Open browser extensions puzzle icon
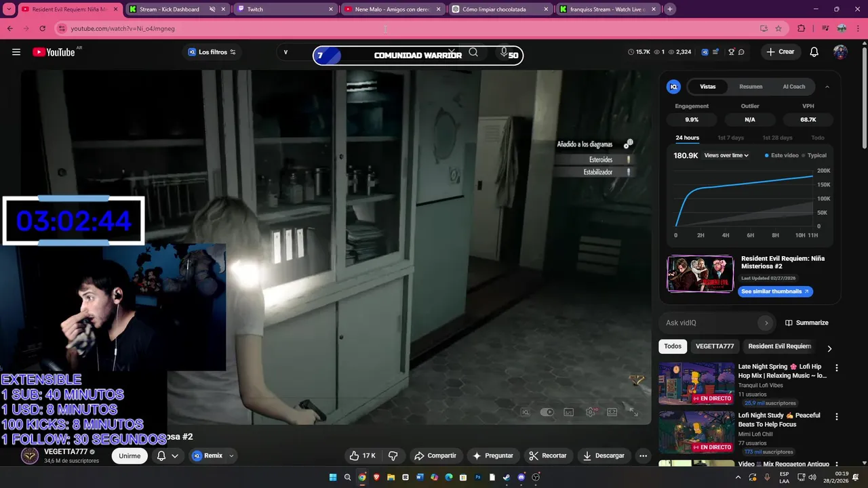This screenshot has height=488, width=868. pos(801,28)
